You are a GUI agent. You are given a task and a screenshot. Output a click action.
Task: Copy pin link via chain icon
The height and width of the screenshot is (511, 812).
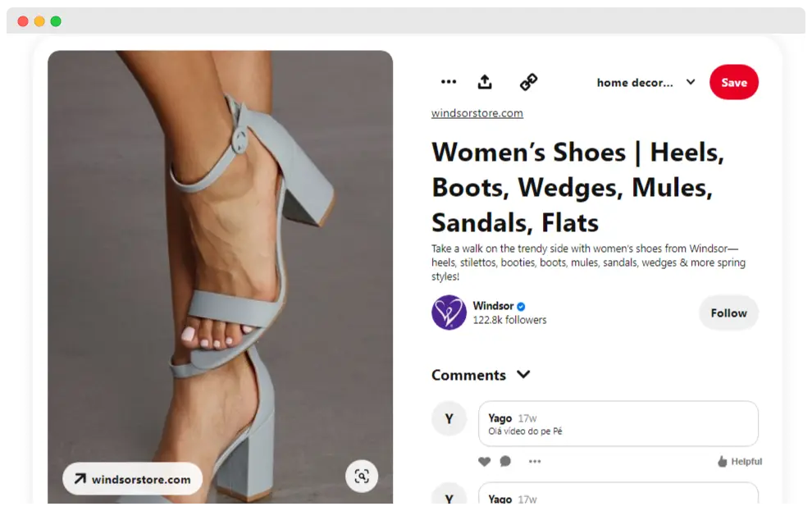tap(528, 82)
